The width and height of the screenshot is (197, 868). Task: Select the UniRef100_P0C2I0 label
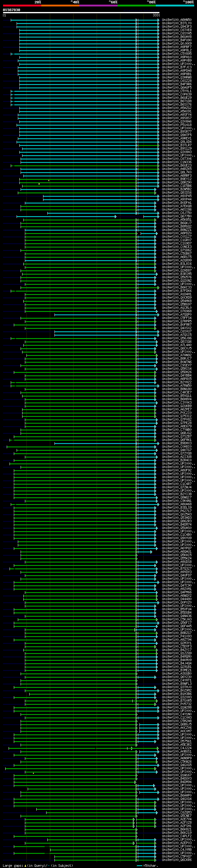(177, 413)
